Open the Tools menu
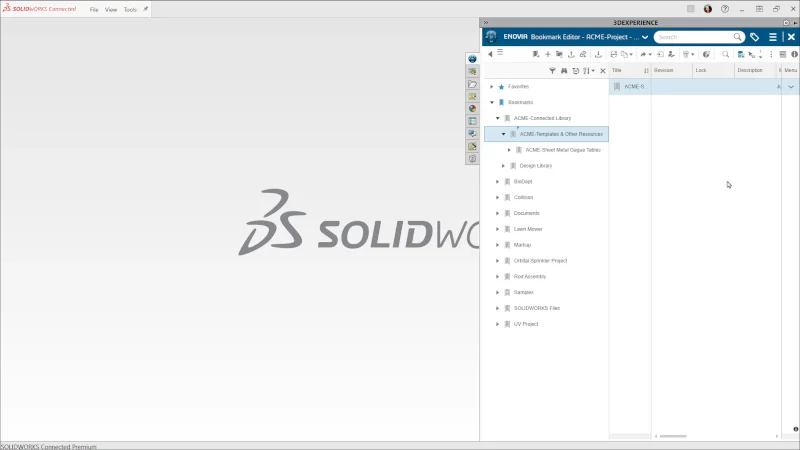This screenshot has height=450, width=800. 130,10
